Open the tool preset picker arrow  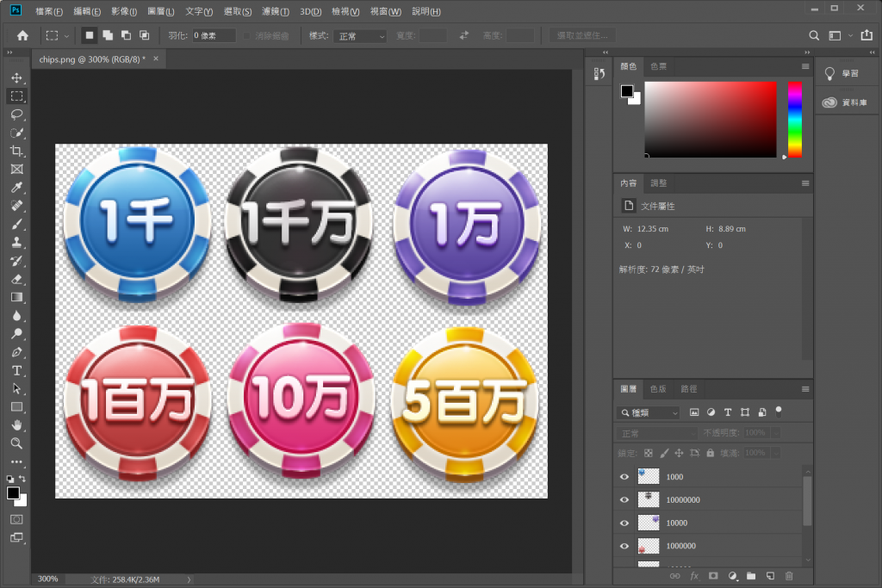[66, 36]
